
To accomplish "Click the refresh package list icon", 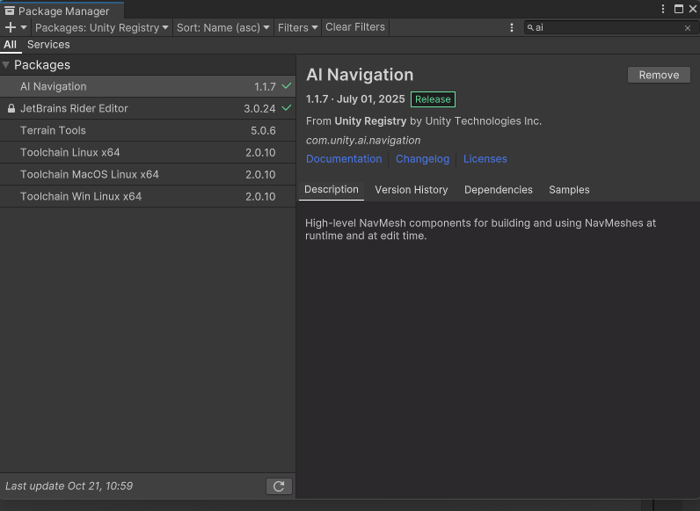I will tap(279, 486).
